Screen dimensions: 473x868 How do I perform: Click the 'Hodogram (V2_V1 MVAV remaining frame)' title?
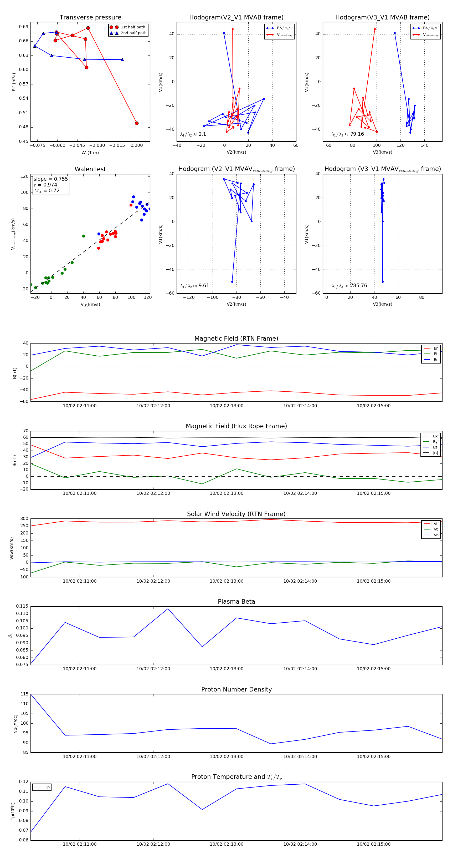click(x=236, y=169)
